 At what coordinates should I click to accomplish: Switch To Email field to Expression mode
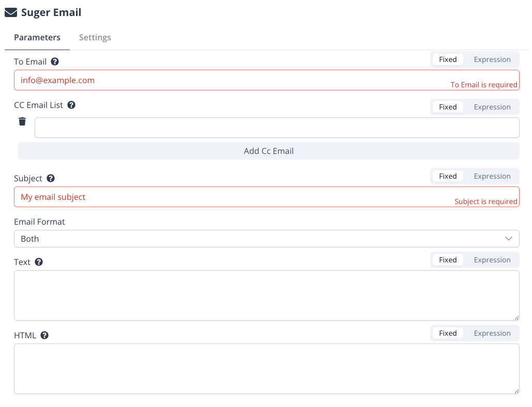492,59
